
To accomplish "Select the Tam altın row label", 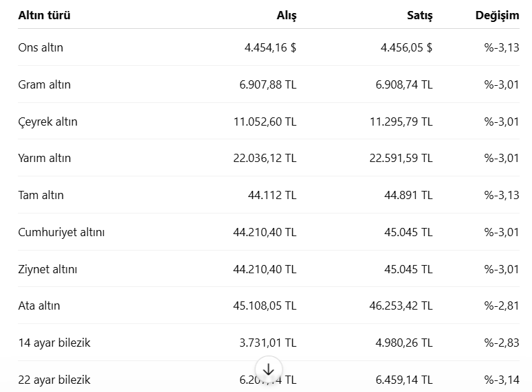I will click(x=41, y=195).
